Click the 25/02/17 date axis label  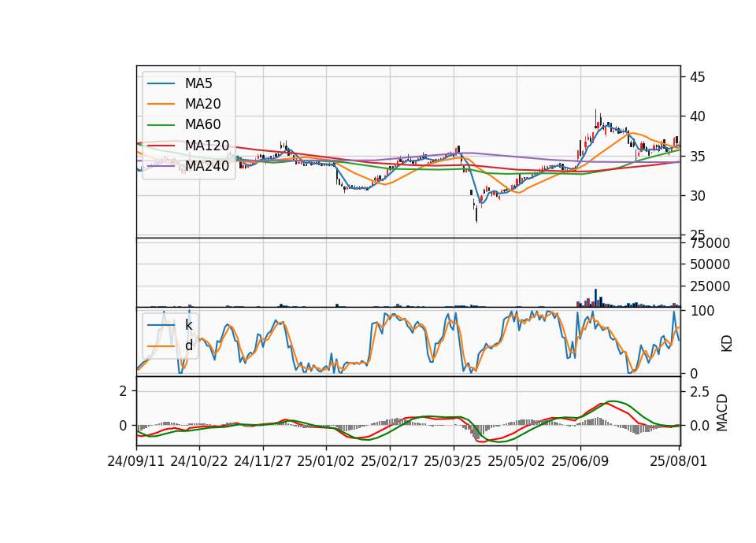click(390, 461)
